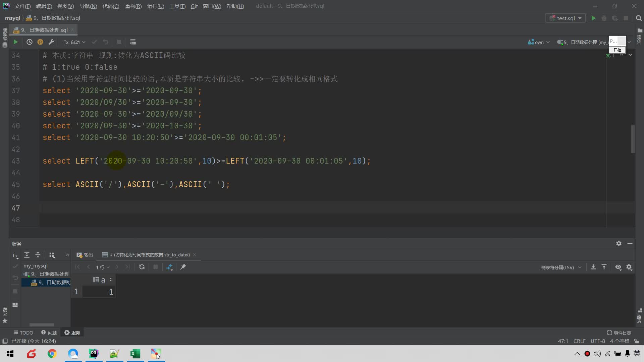The image size is (644, 362).
Task: Open event log in status bar
Action: coord(619,333)
